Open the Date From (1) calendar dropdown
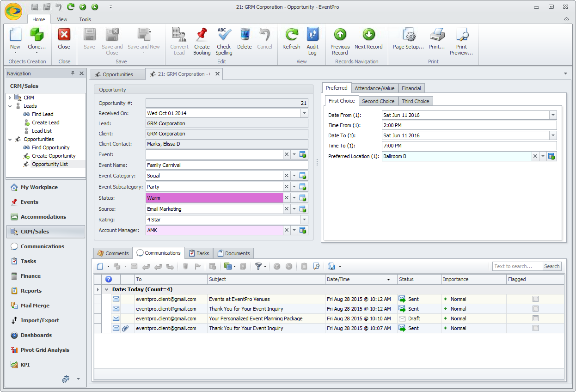 pyautogui.click(x=553, y=115)
